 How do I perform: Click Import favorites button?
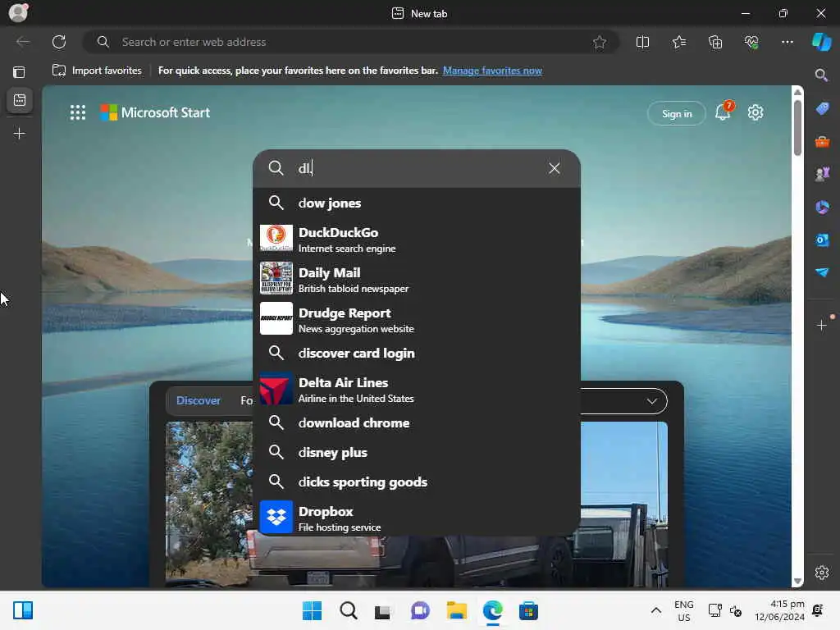[97, 71]
